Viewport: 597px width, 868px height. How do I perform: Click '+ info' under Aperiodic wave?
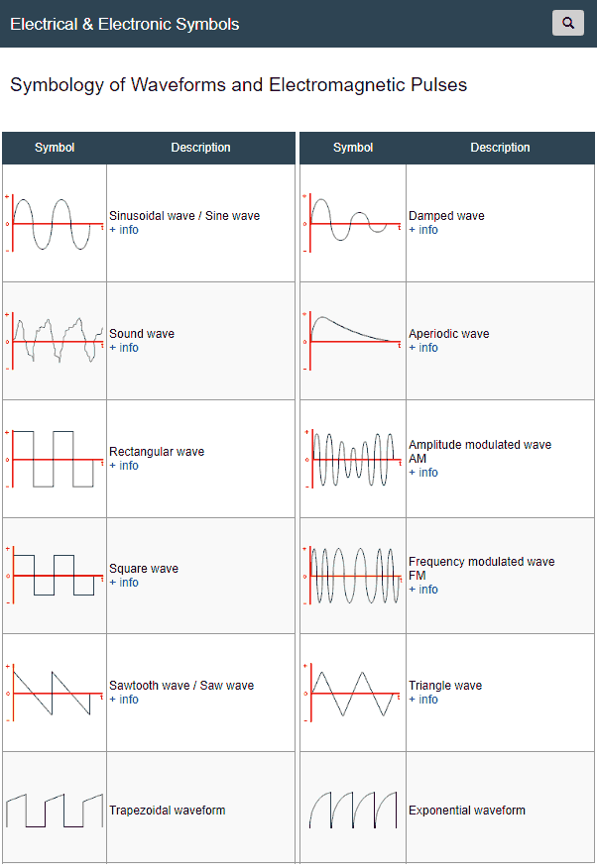coord(423,348)
